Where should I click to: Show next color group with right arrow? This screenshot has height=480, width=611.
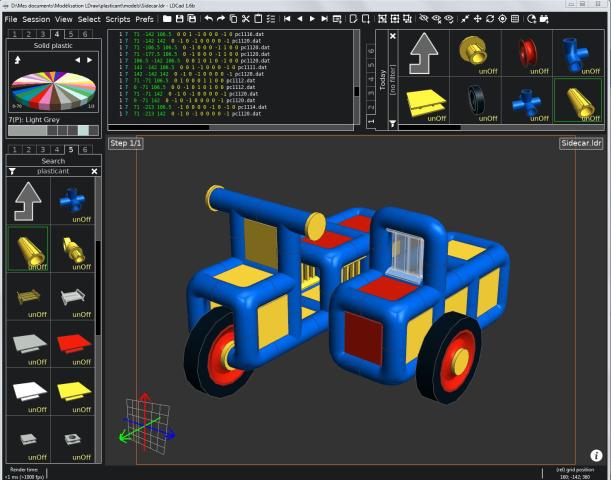pos(90,60)
